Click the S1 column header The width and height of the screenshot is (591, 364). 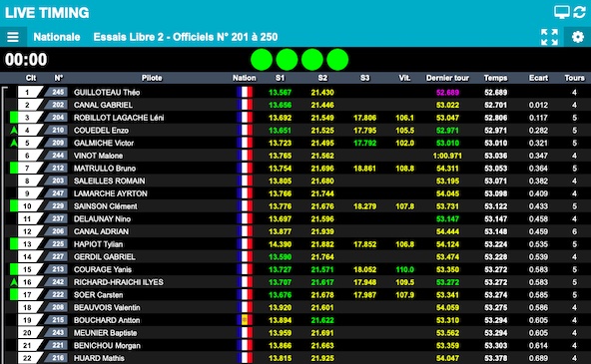point(280,78)
